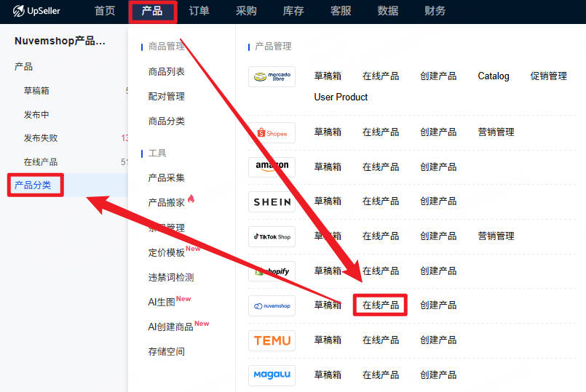
Task: Open Mercado Libre 创建产品
Action: (x=438, y=76)
